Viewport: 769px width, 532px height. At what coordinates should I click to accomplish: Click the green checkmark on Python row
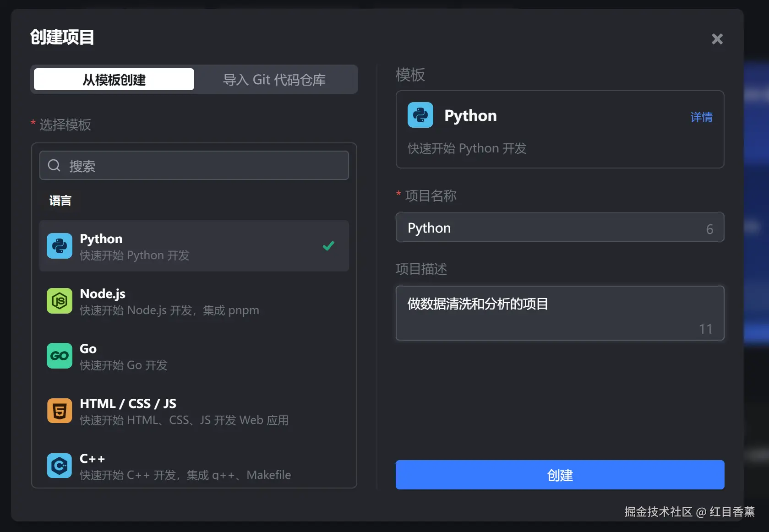coord(328,246)
